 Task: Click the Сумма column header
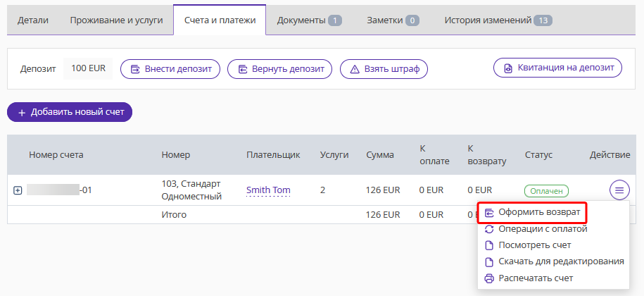coord(380,155)
